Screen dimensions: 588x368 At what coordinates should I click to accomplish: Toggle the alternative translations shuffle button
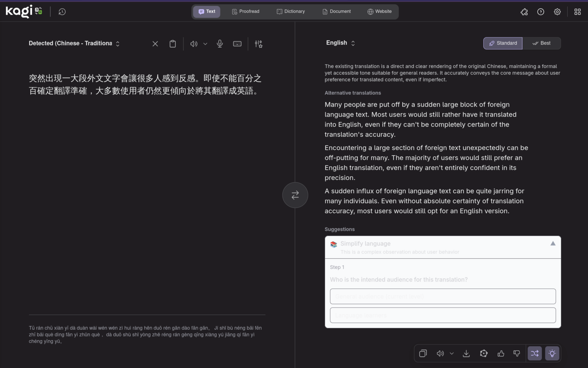pos(534,353)
